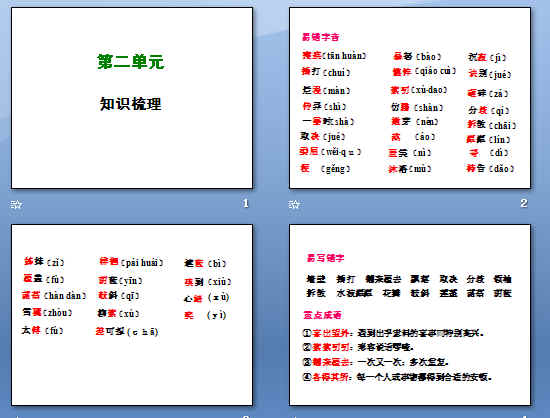Click the pink 易写错字 heading on slide 4
Image resolution: width=550 pixels, height=418 pixels.
click(325, 258)
